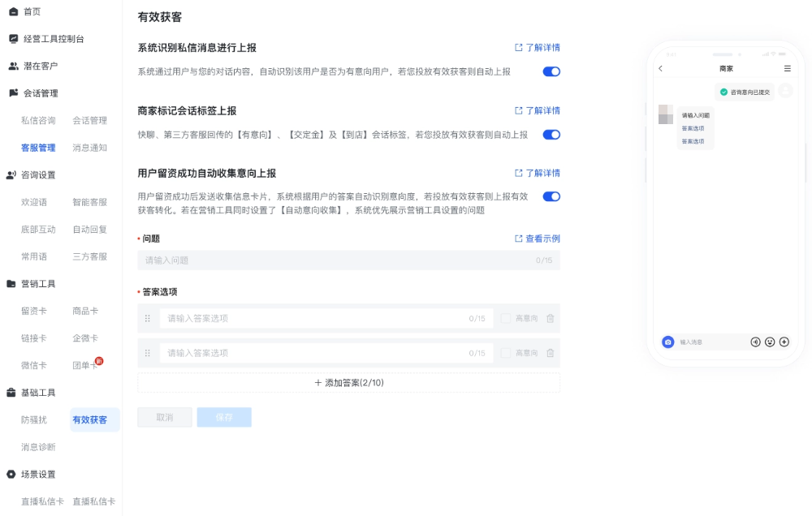
Task: Click the plus icon in the chat input bar
Action: click(784, 342)
